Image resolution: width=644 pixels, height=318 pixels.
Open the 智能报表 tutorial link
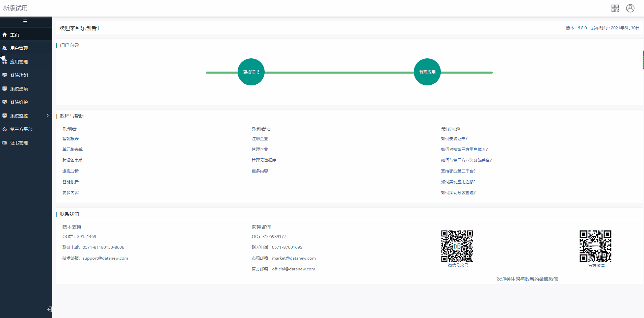[71, 139]
